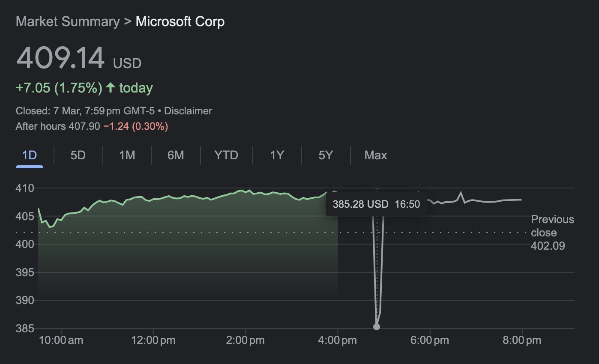The height and width of the screenshot is (364, 599).
Task: Open the Disclaimer link
Action: tap(188, 111)
